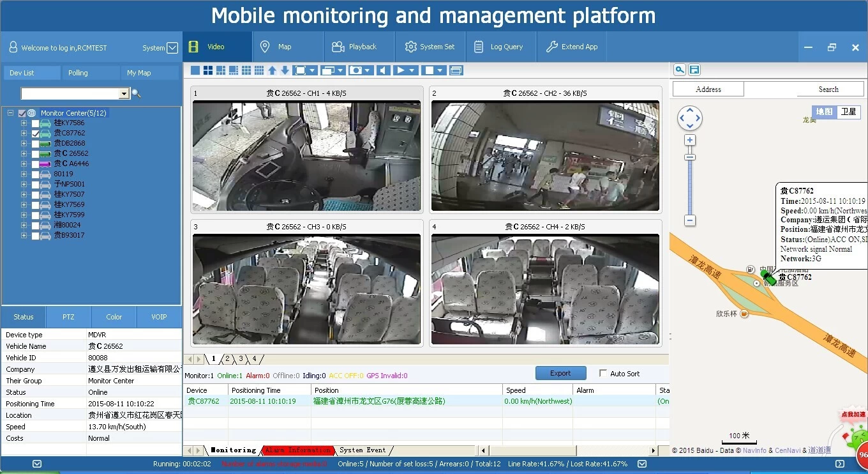The height and width of the screenshot is (474, 868).
Task: Open the Alarm Information tab
Action: click(x=297, y=449)
